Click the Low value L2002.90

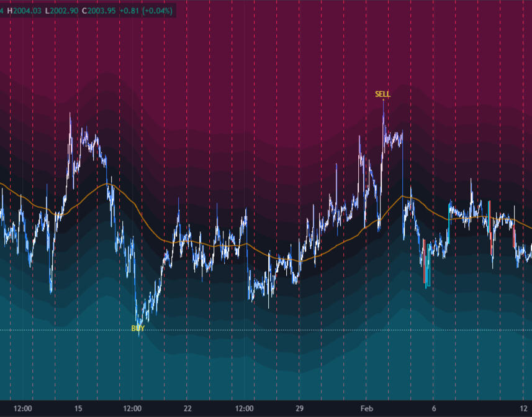(x=63, y=11)
